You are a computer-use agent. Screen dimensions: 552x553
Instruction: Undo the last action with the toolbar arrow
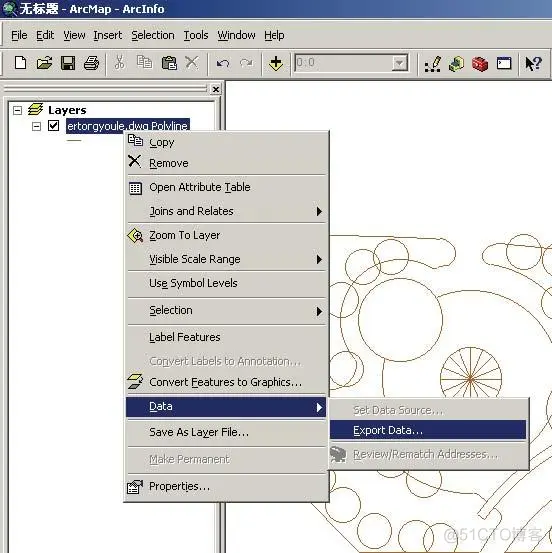click(223, 63)
